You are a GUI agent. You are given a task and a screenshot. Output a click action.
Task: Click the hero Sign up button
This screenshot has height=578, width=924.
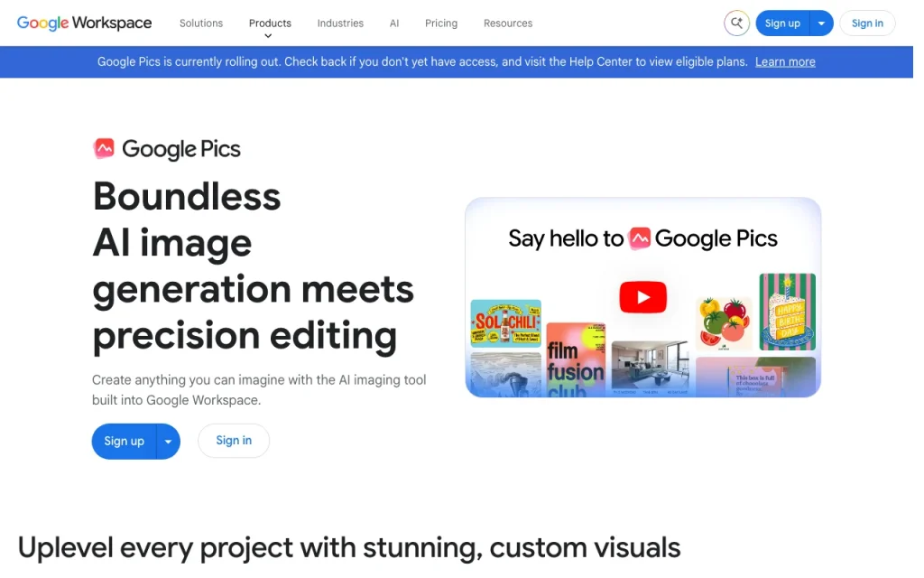pyautogui.click(x=124, y=441)
